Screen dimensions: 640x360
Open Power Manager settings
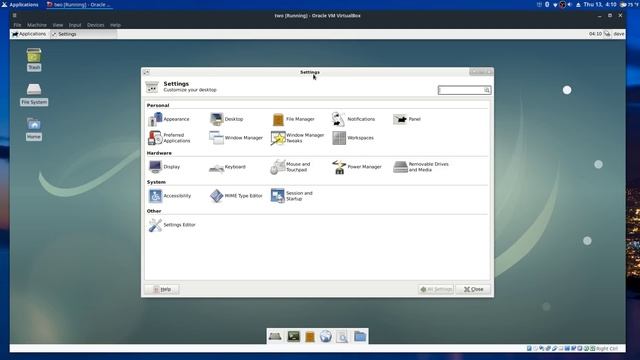click(x=357, y=167)
